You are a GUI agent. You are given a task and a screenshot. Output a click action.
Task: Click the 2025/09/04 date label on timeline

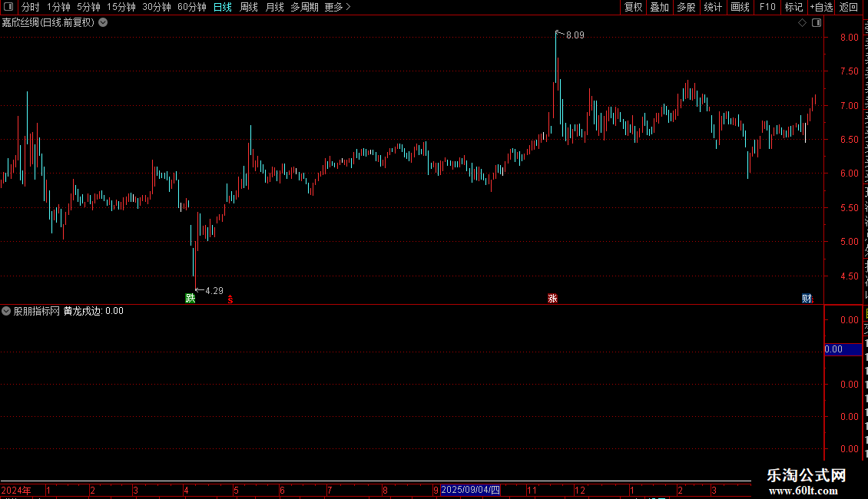coord(471,490)
